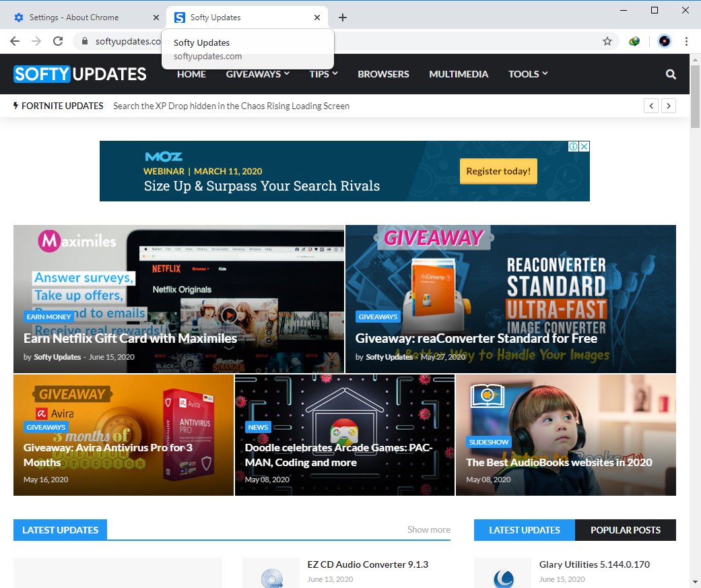Expand the TOOLS dropdown menu
This screenshot has width=701, height=588.
[x=528, y=74]
